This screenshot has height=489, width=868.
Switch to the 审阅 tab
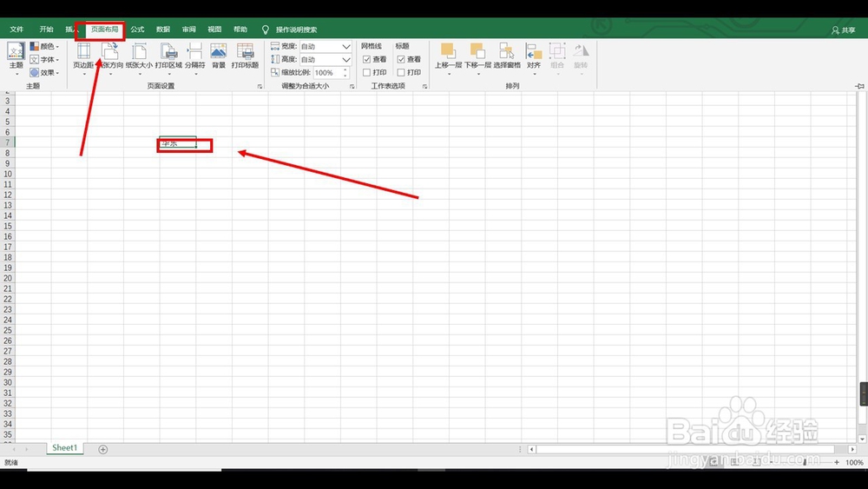[189, 30]
